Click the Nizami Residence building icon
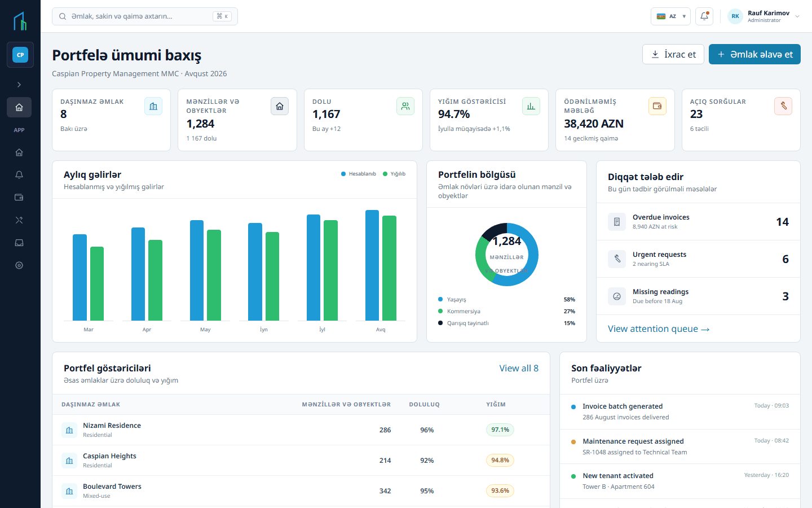The width and height of the screenshot is (812, 508). click(x=69, y=430)
